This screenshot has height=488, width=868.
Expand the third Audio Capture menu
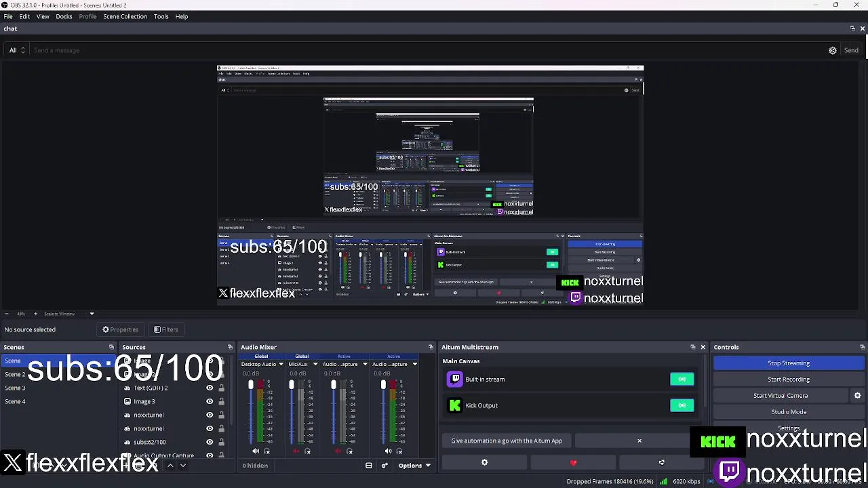click(x=365, y=364)
